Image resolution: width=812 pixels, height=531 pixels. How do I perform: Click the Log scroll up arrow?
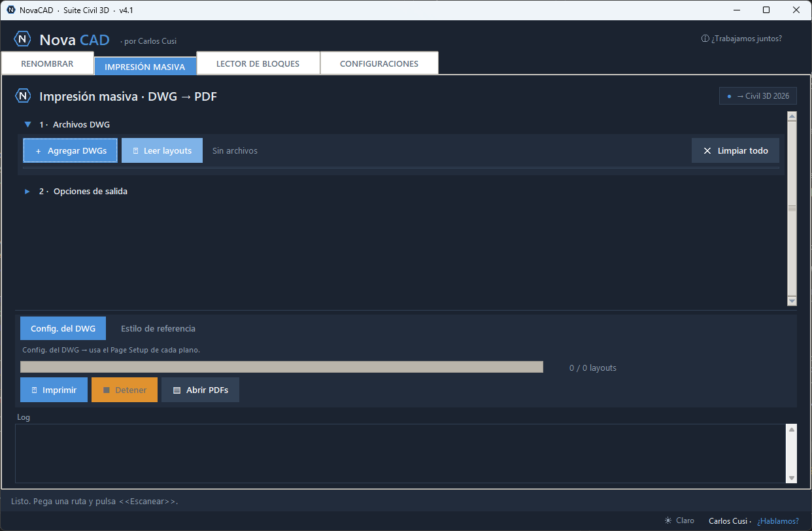click(792, 430)
